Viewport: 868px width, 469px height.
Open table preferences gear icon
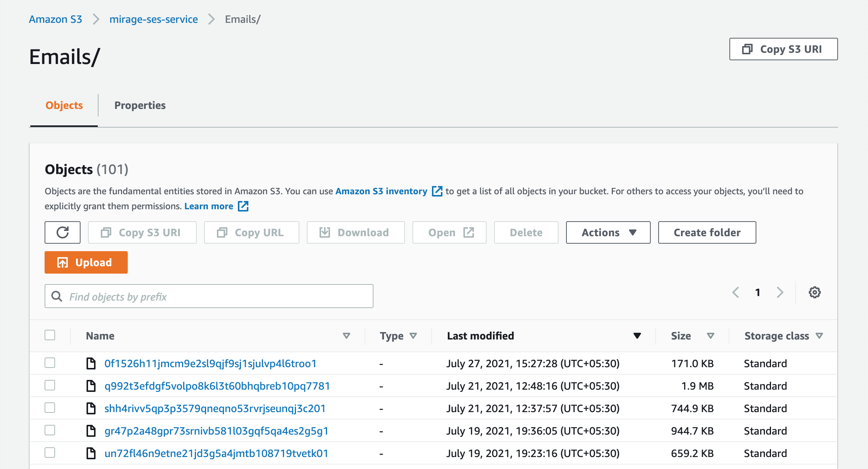click(814, 292)
